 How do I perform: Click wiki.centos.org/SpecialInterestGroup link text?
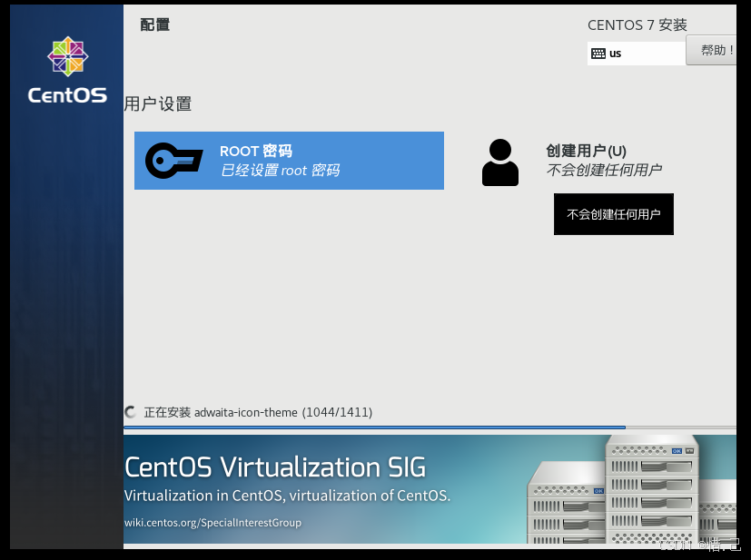click(212, 522)
